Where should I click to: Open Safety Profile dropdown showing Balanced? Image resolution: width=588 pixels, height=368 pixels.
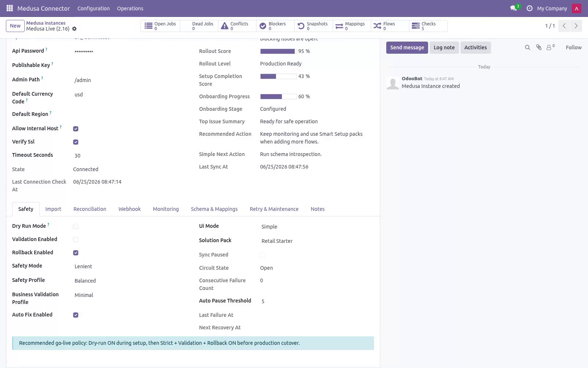pyautogui.click(x=130, y=281)
